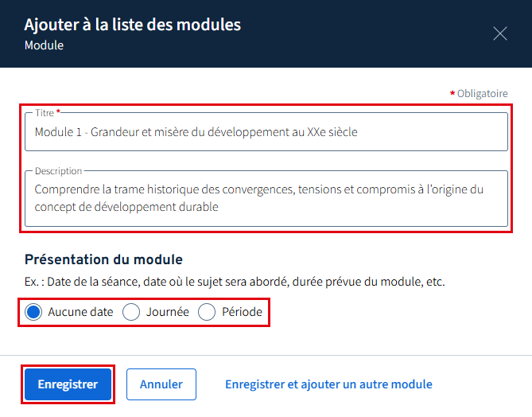Click the Journée label text
Image resolution: width=532 pixels, height=417 pixels.
coord(167,312)
